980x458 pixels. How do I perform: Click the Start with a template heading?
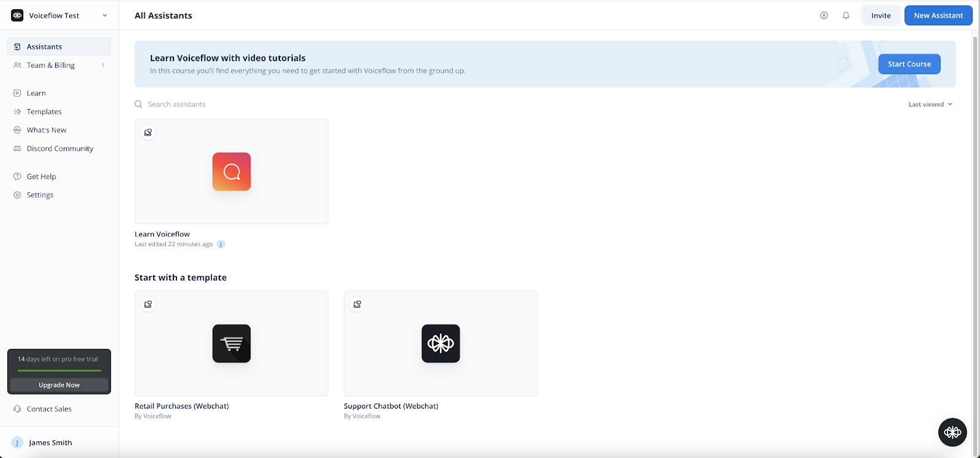pos(181,277)
